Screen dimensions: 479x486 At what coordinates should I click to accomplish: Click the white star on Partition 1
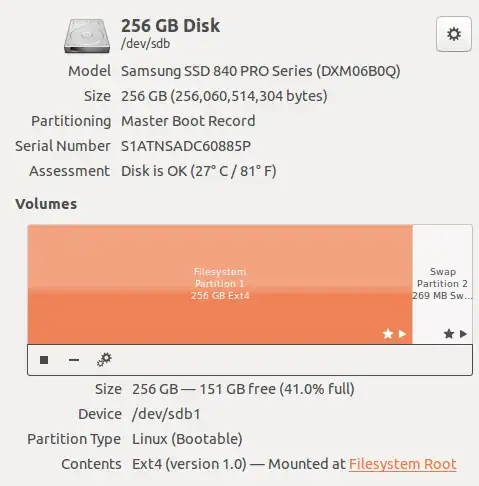[388, 334]
